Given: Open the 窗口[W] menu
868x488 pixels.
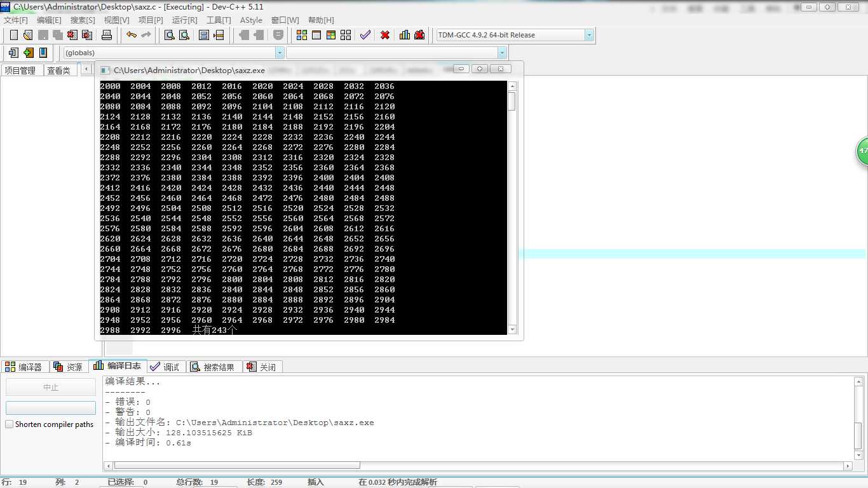Looking at the screenshot, I should (x=285, y=20).
